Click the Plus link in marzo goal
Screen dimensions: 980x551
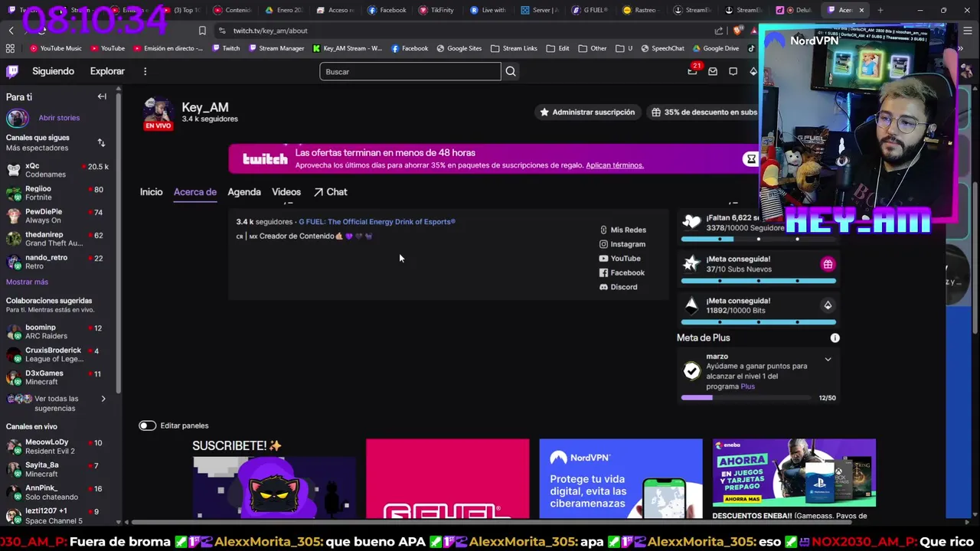tap(747, 386)
